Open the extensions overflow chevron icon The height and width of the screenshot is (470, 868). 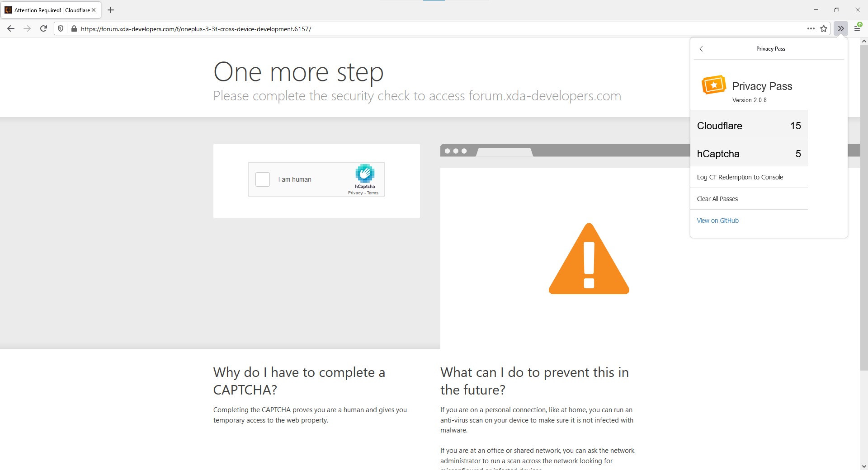(840, 28)
